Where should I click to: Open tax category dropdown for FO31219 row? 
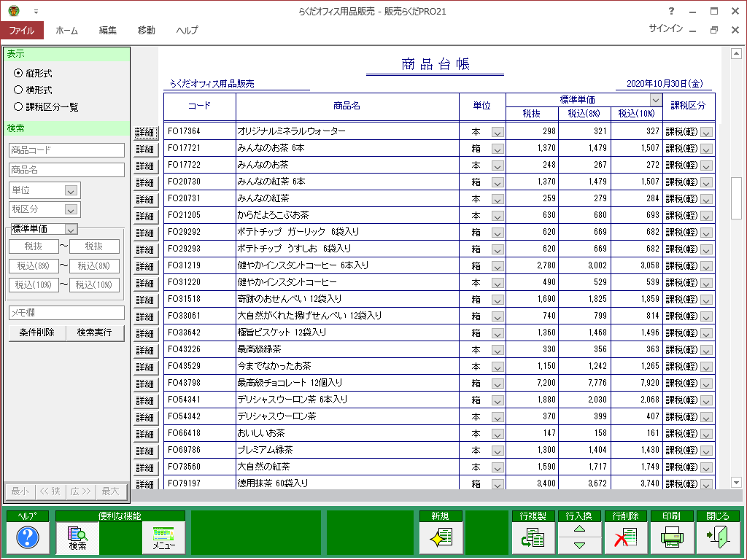(x=706, y=266)
